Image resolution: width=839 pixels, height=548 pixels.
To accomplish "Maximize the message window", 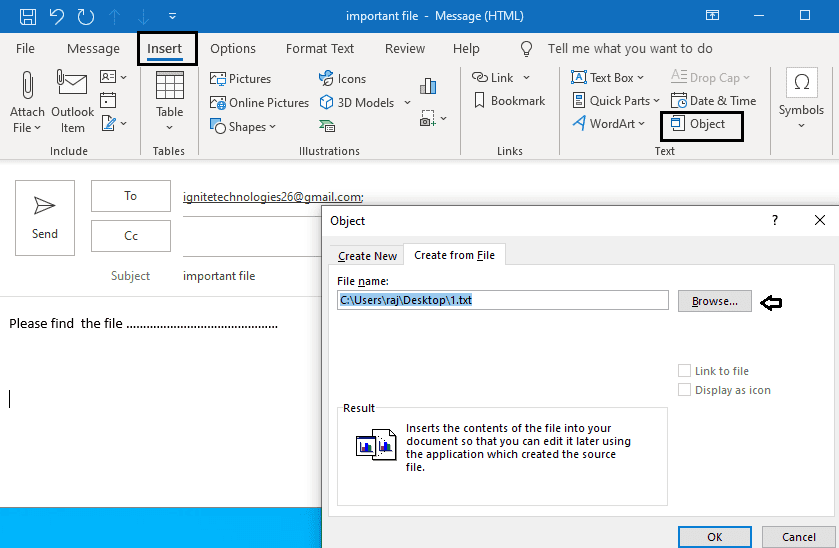I will click(x=805, y=16).
